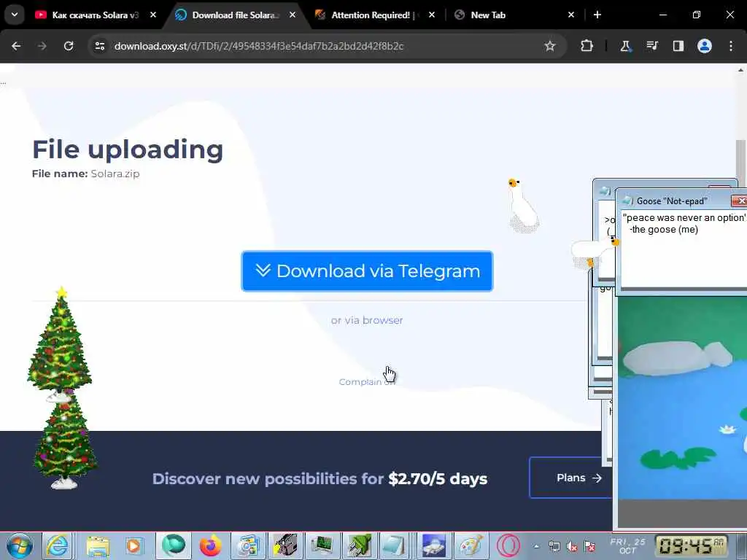This screenshot has height=560, width=747.
Task: Go forward in browser history
Action: 42,46
